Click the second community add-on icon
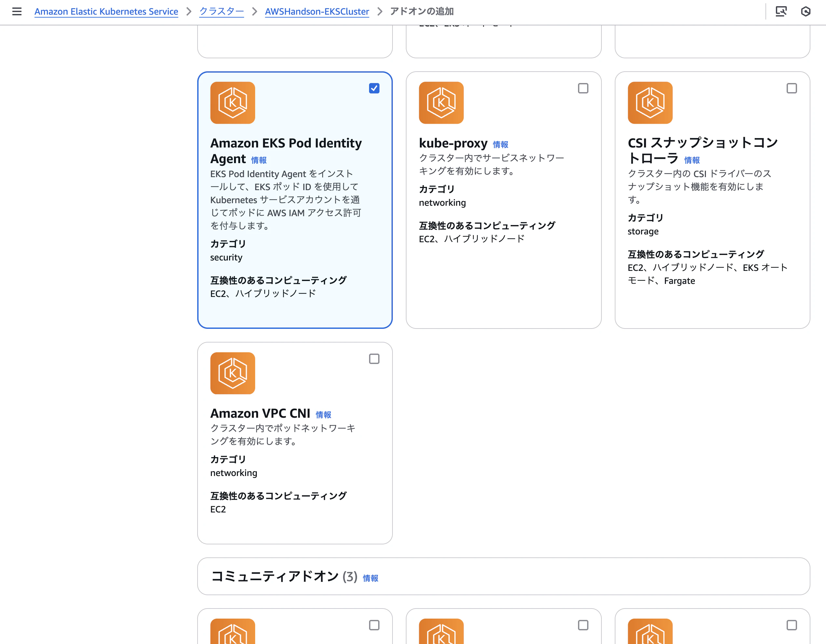This screenshot has width=826, height=644. click(441, 631)
